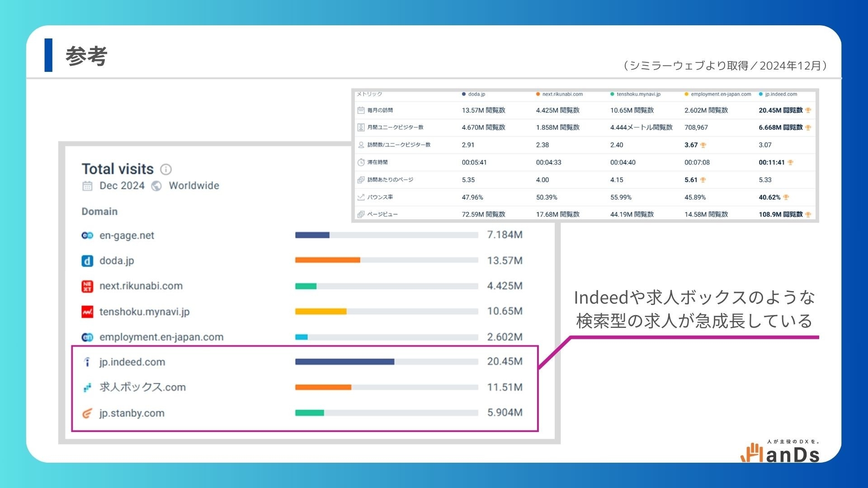Image resolution: width=868 pixels, height=488 pixels.
Task: Click the Total visits info icon
Action: coord(166,169)
